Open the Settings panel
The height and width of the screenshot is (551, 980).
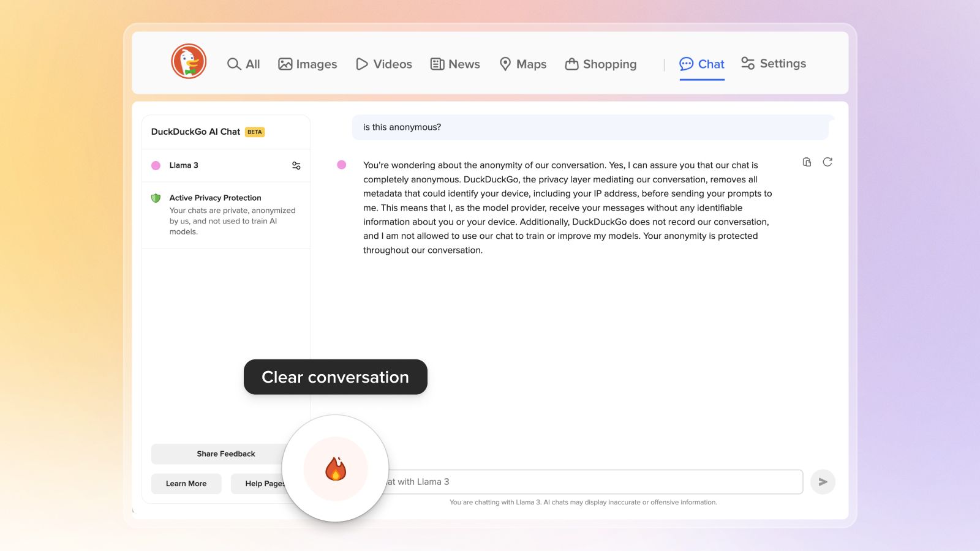pos(774,63)
